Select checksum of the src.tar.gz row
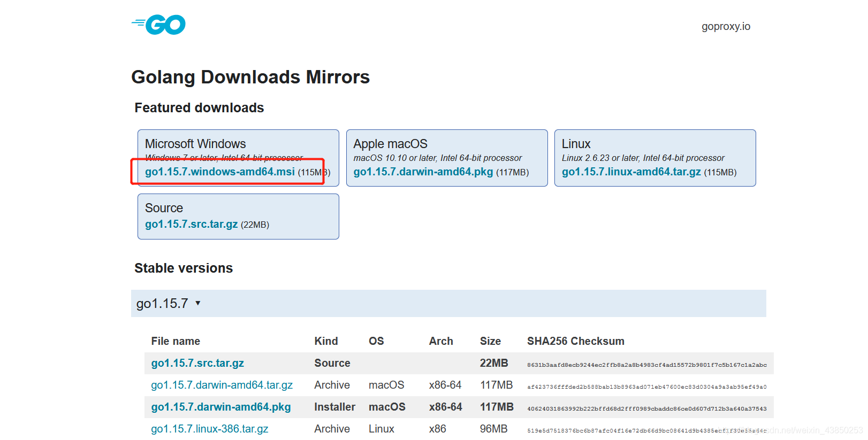 click(647, 365)
